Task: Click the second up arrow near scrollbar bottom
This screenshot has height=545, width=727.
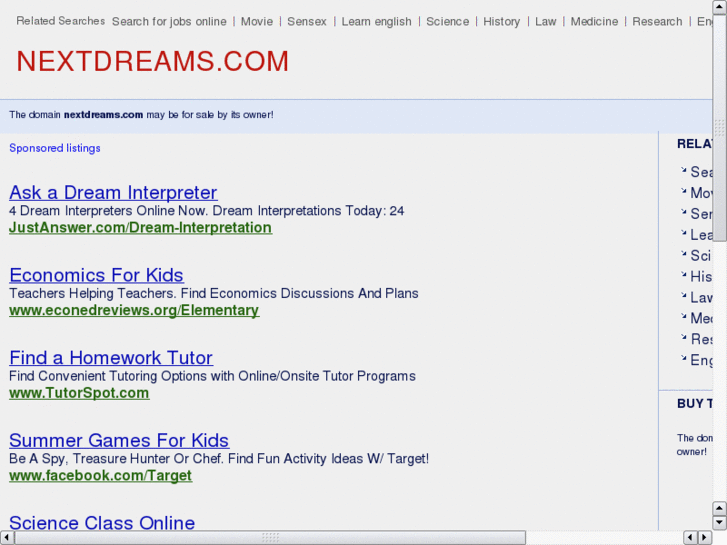Action: [x=719, y=508]
